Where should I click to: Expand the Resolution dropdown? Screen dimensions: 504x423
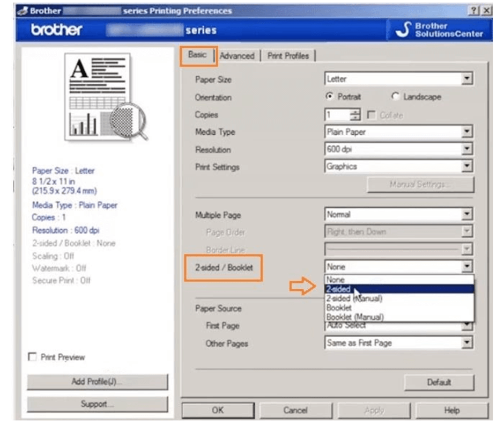tap(467, 150)
